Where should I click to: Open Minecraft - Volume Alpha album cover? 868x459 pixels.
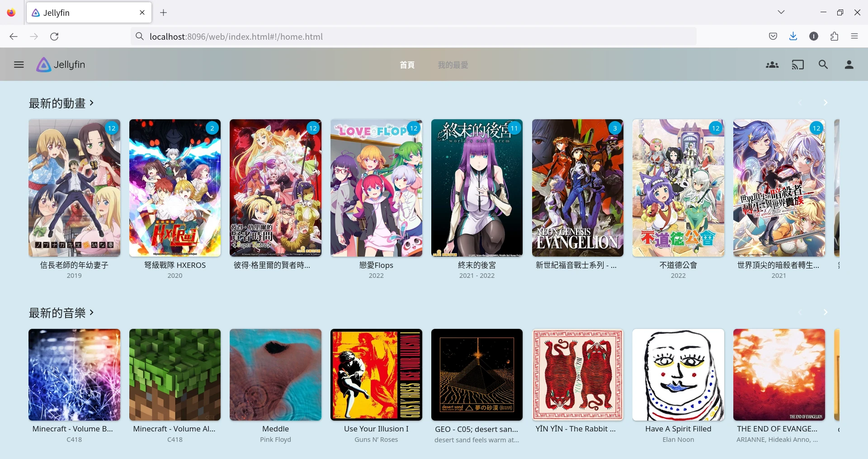(x=175, y=375)
